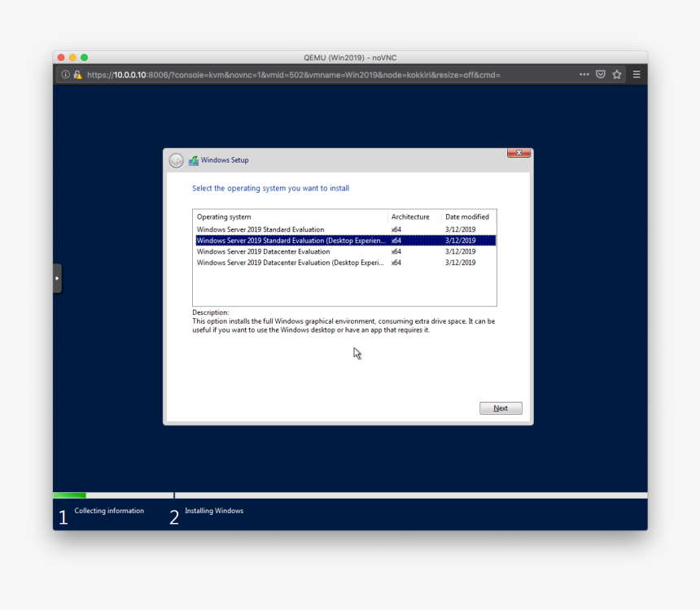The height and width of the screenshot is (610, 700).
Task: Click the Windows Setup back arrow
Action: pyautogui.click(x=177, y=160)
